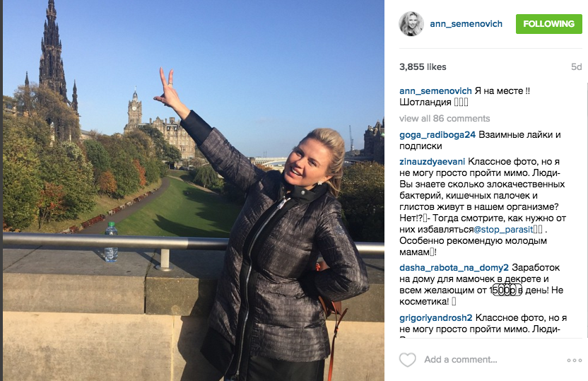Expand view all 86 comments

tap(445, 119)
